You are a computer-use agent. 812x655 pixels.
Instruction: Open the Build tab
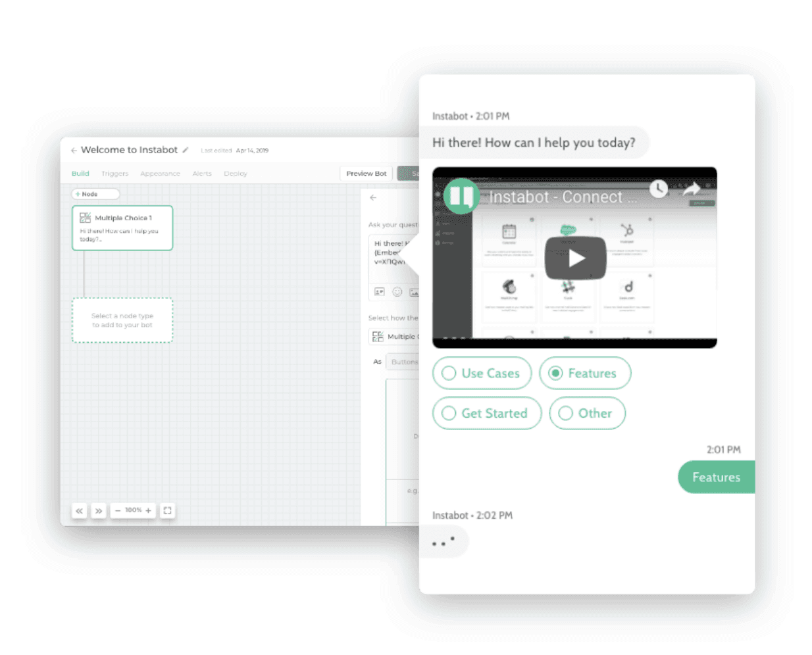pos(80,174)
